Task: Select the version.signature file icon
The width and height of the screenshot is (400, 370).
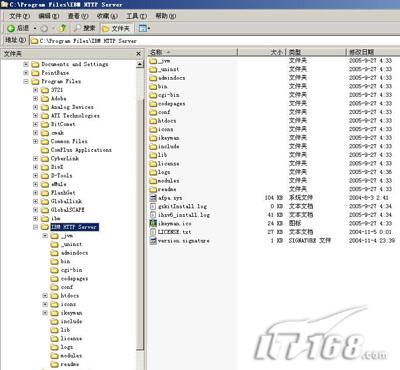Action: coord(153,241)
